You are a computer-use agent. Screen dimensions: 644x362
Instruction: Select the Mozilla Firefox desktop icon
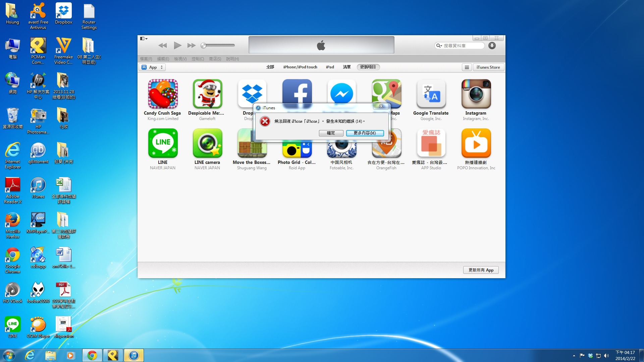[x=13, y=225]
